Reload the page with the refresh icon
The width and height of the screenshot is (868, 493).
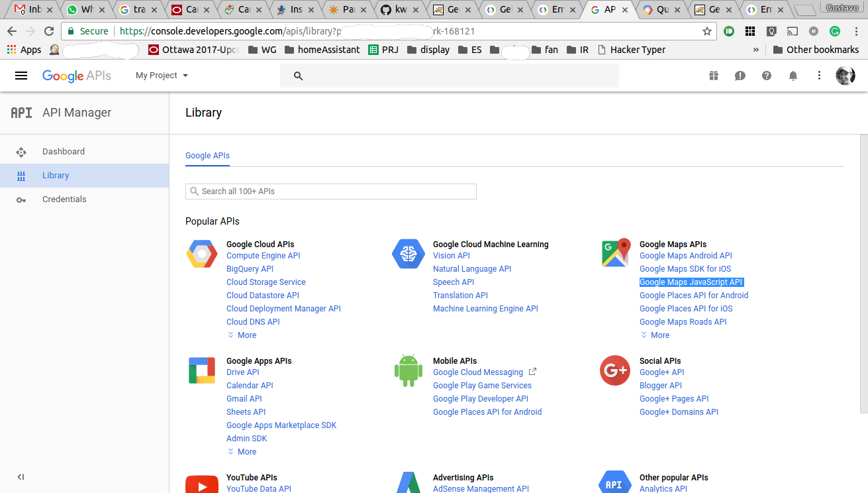tap(48, 31)
